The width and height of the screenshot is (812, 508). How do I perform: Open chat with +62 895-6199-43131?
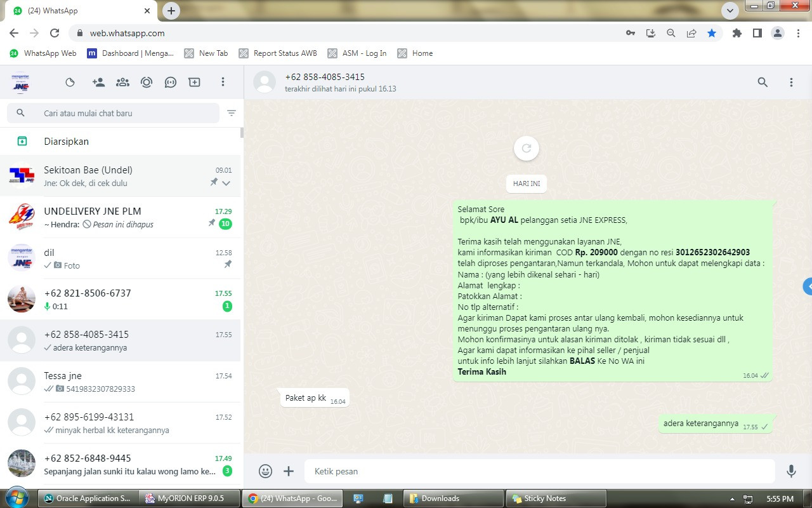tap(121, 423)
